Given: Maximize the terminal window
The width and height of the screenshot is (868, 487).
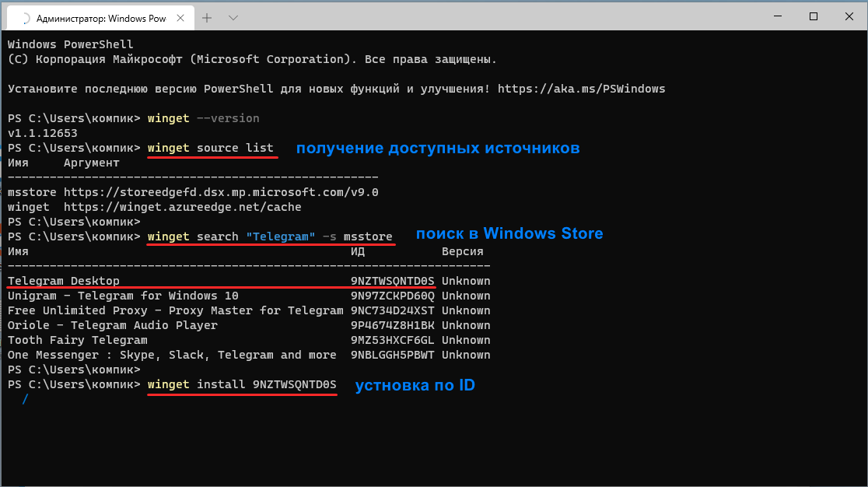Looking at the screenshot, I should [814, 16].
